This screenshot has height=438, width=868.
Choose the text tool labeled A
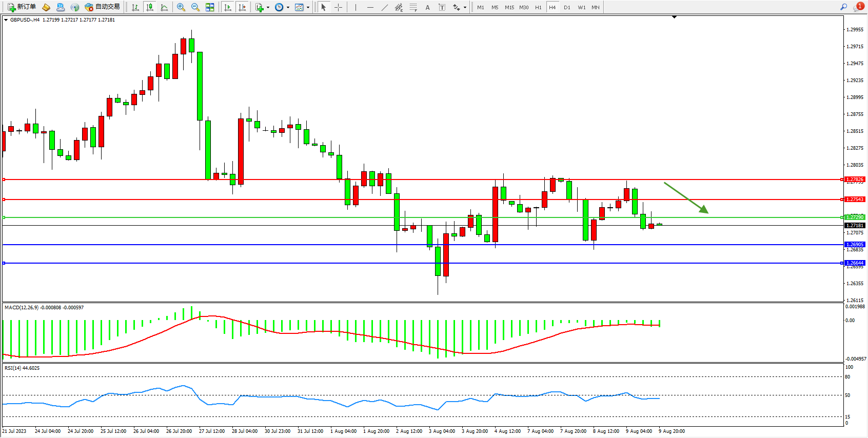pos(427,7)
